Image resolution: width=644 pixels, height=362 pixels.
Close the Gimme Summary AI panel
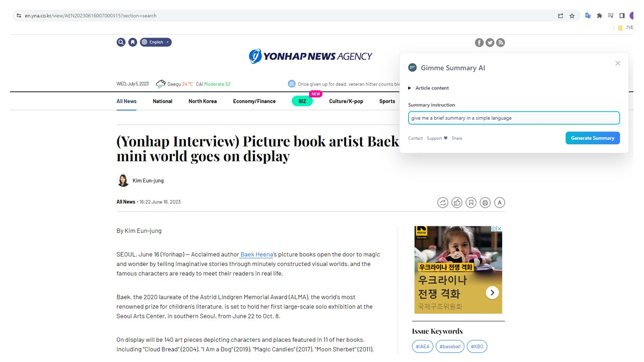[618, 63]
